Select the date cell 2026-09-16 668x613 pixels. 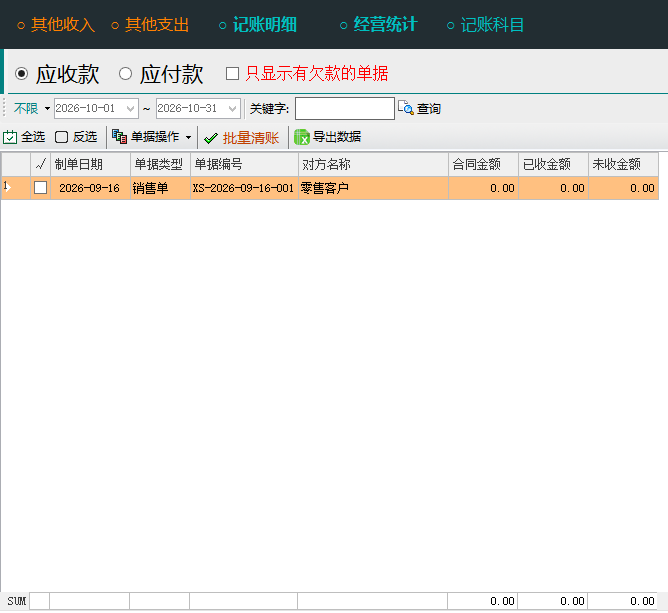coord(90,188)
